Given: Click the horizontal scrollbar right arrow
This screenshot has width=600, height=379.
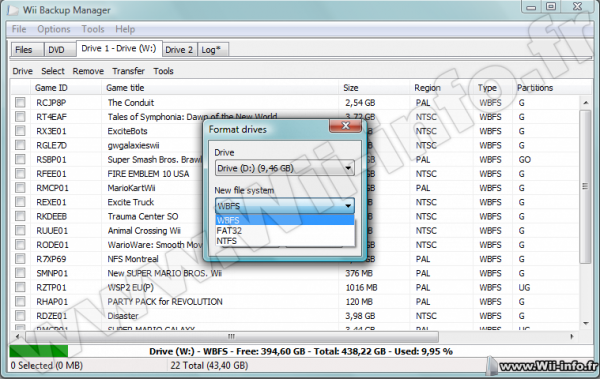Looking at the screenshot, I should [x=572, y=337].
